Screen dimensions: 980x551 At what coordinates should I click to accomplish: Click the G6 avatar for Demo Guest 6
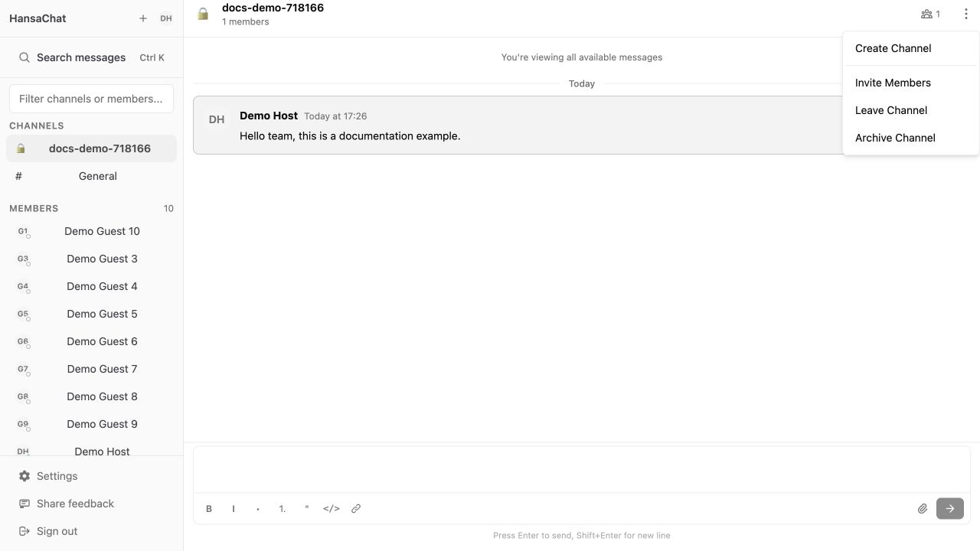coord(23,341)
